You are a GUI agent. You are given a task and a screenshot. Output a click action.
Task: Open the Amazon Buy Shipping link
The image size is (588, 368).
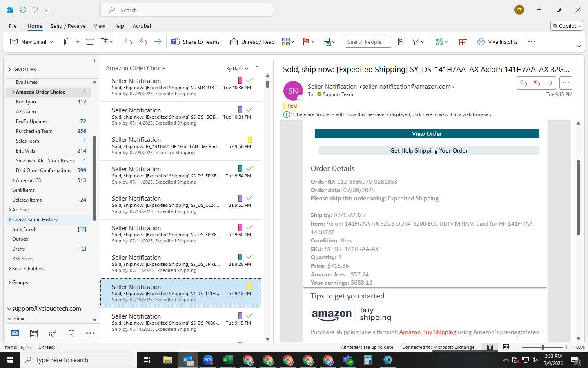click(x=428, y=332)
